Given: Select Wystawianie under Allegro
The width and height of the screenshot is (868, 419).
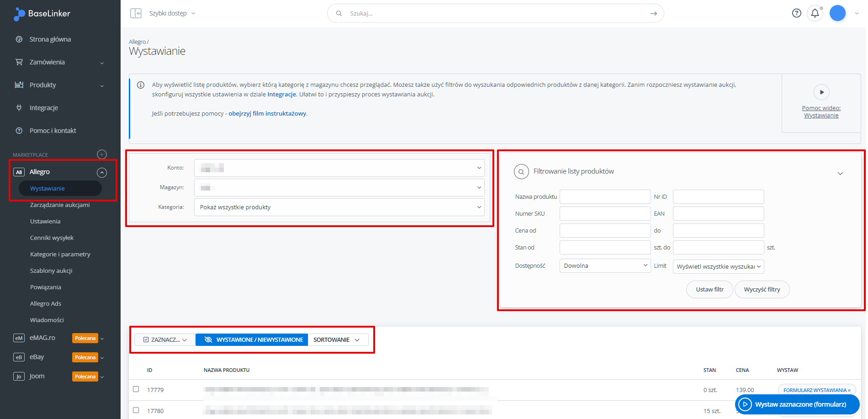Looking at the screenshot, I should point(60,188).
